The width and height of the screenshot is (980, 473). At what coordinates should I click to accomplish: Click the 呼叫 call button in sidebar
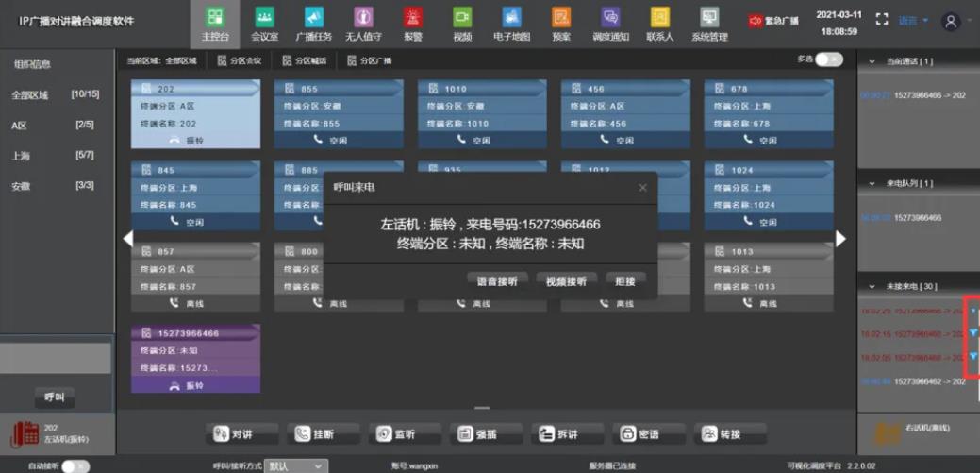(x=55, y=397)
